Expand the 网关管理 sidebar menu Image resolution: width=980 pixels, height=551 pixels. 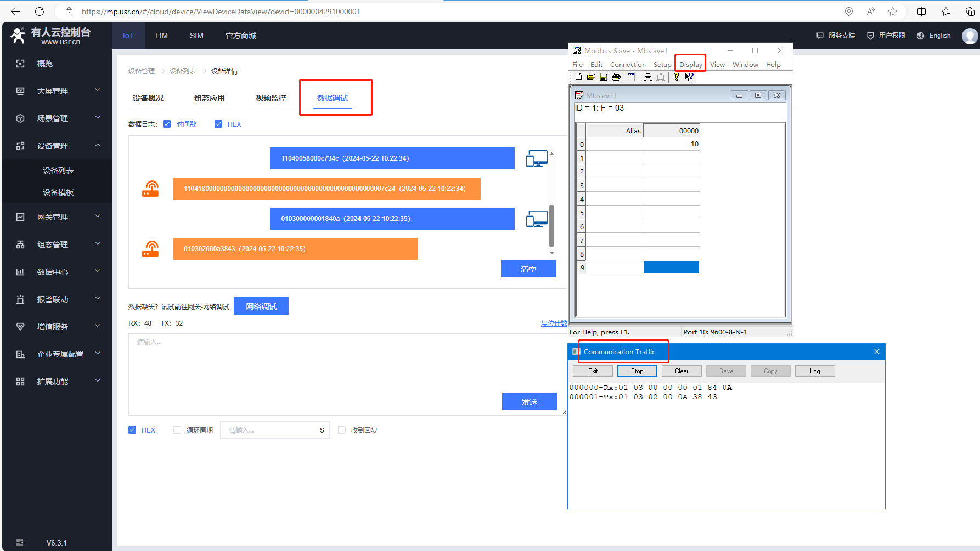[57, 217]
